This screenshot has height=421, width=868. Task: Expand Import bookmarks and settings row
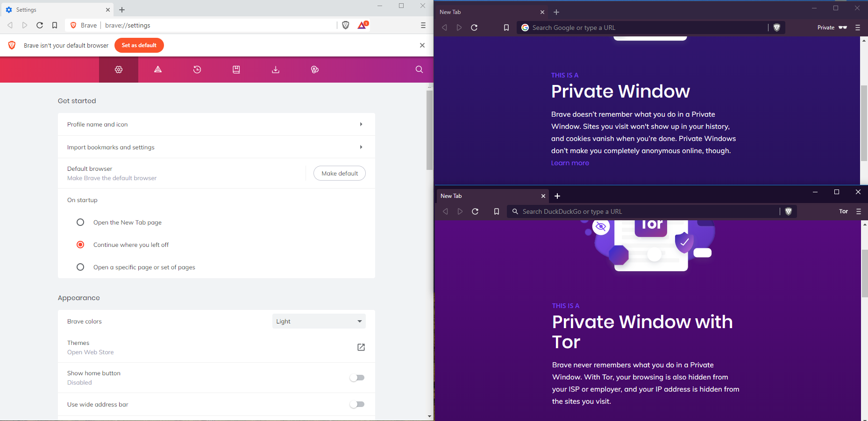(x=216, y=147)
